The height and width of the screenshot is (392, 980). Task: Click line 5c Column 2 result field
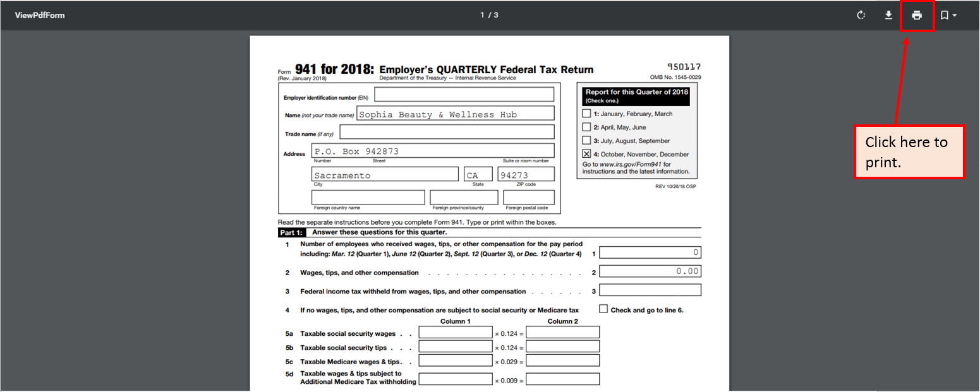563,360
